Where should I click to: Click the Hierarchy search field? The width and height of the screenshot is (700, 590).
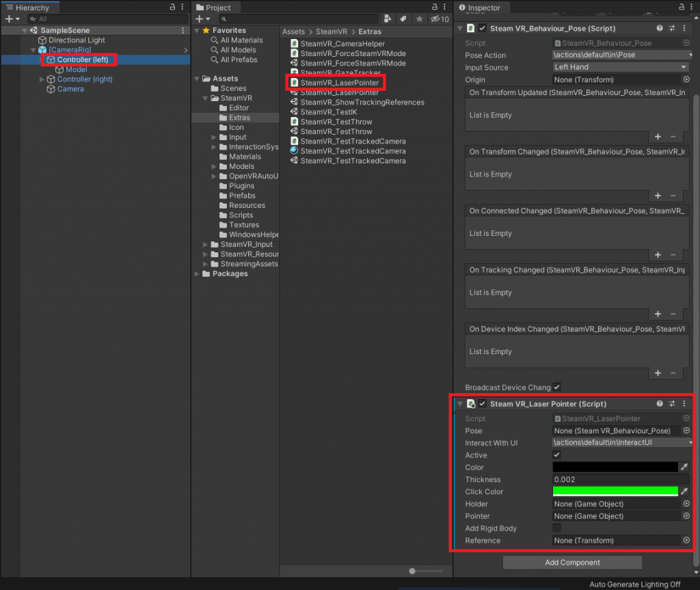pyautogui.click(x=107, y=18)
